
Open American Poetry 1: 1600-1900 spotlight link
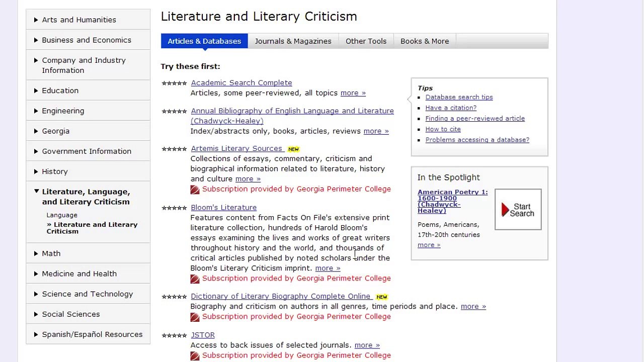[452, 201]
